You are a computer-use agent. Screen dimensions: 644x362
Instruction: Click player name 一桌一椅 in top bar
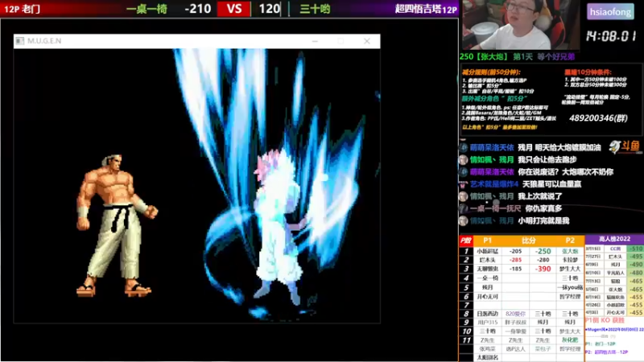[x=147, y=9]
